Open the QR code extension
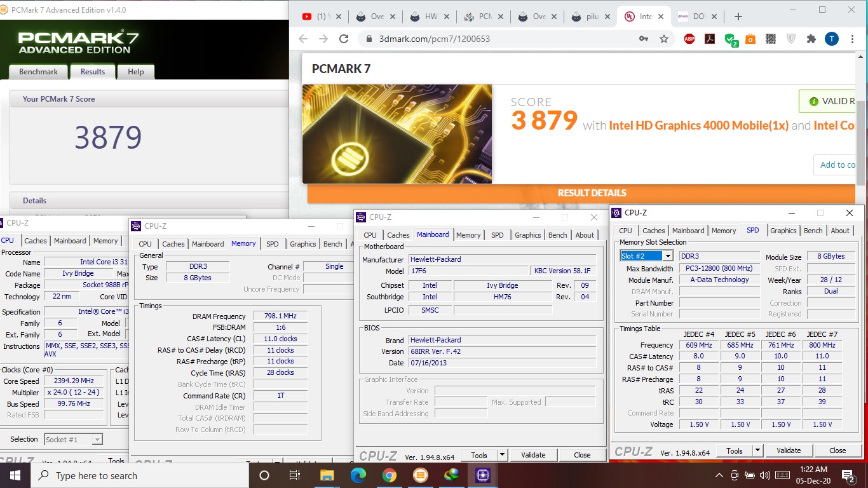 pyautogui.click(x=771, y=39)
